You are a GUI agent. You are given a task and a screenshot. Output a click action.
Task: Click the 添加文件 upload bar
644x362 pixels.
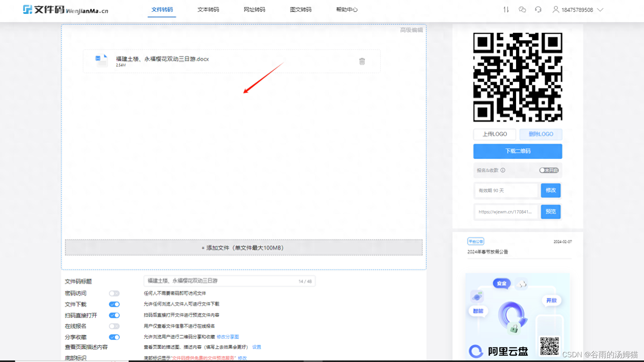pyautogui.click(x=244, y=247)
